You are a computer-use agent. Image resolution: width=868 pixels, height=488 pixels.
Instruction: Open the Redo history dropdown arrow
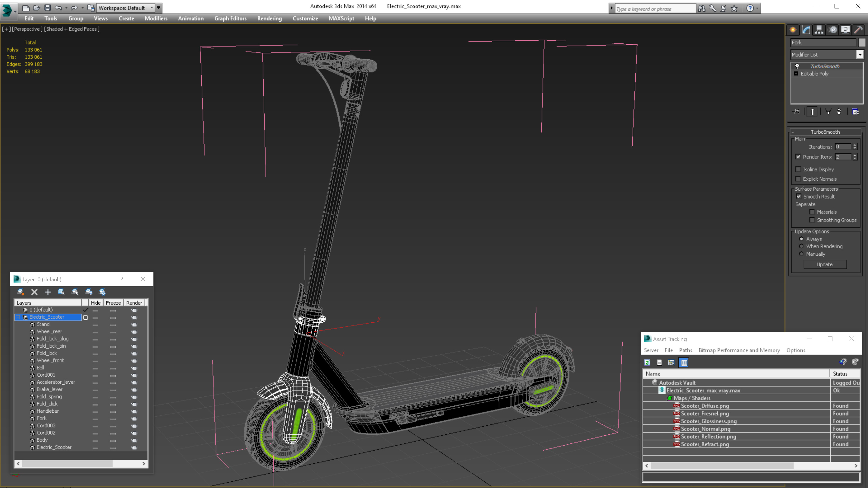82,8
